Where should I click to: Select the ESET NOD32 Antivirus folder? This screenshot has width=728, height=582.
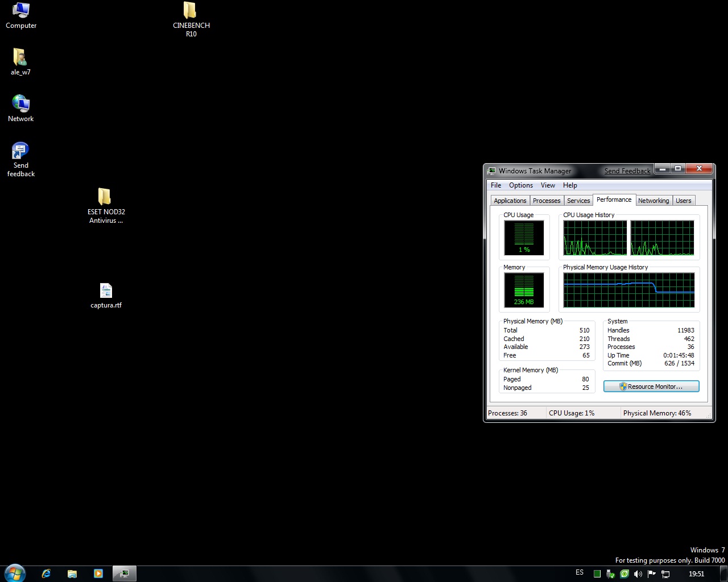point(106,206)
